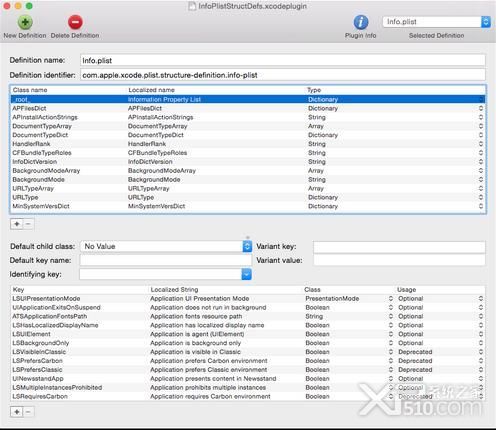Open the Default child class dropdown
The height and width of the screenshot is (430, 496).
coord(166,246)
